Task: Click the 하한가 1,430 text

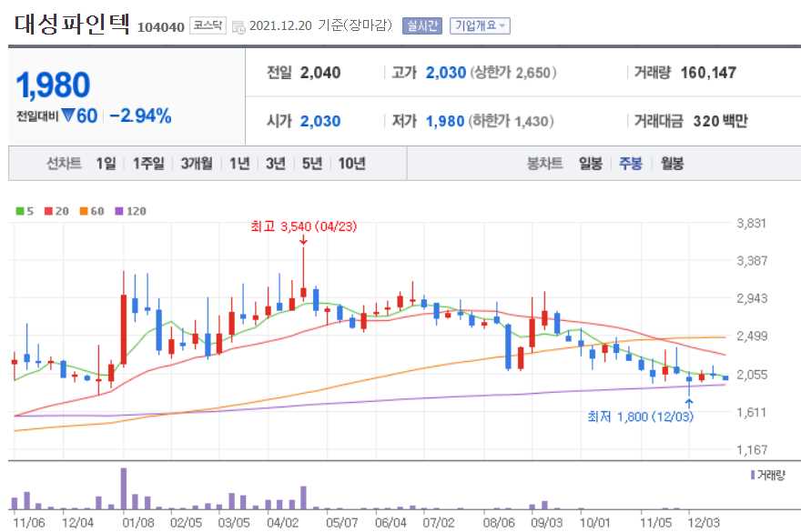Action: click(511, 121)
